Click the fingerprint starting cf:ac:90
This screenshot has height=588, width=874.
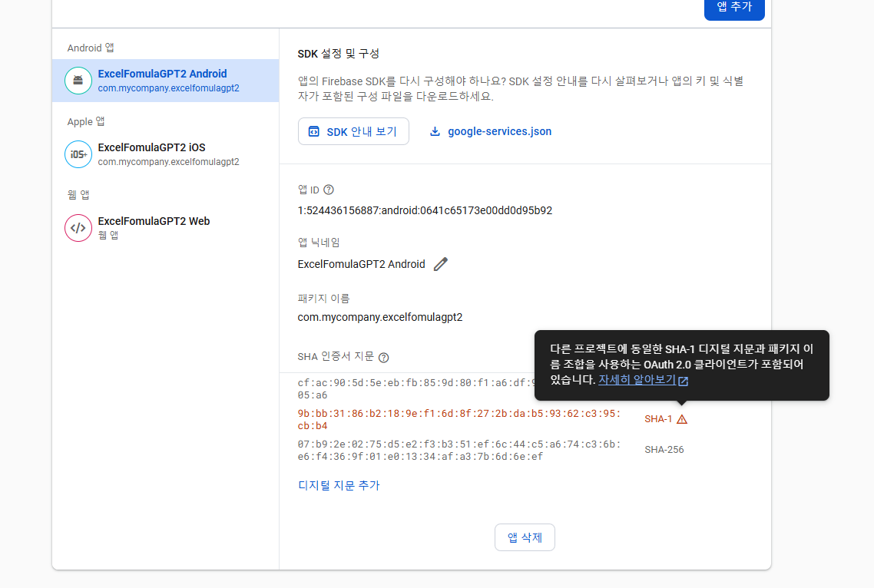point(416,389)
